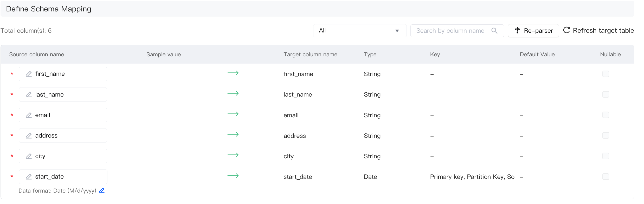Click the last_name source column field
This screenshot has width=644, height=204.
68,94
